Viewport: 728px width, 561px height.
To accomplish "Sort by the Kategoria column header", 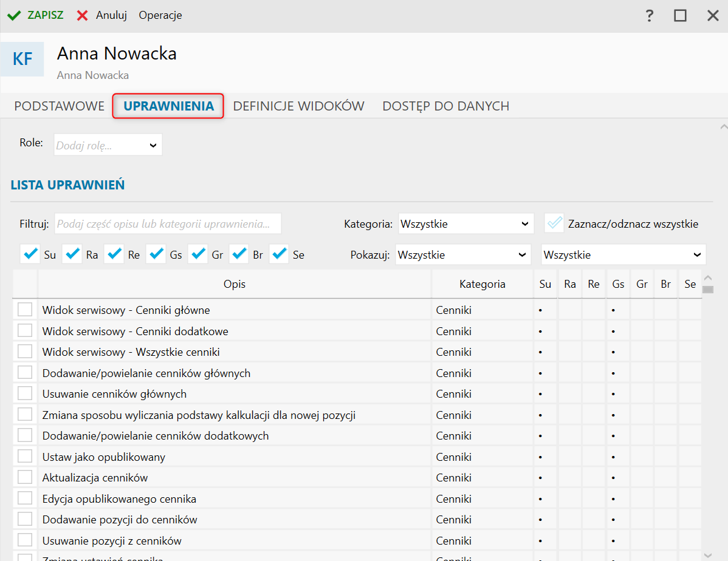I will (x=482, y=284).
